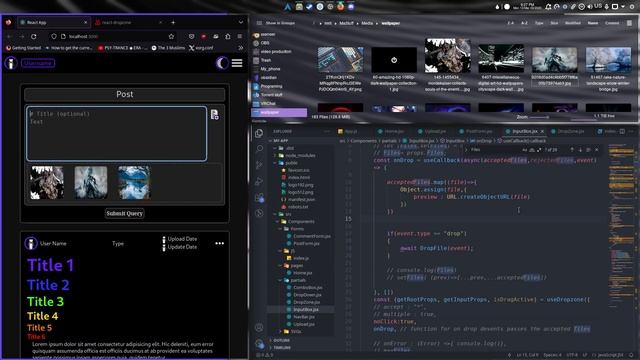The image size is (640, 360).
Task: Click the profile avatar in app navbar
Action: 11,63
